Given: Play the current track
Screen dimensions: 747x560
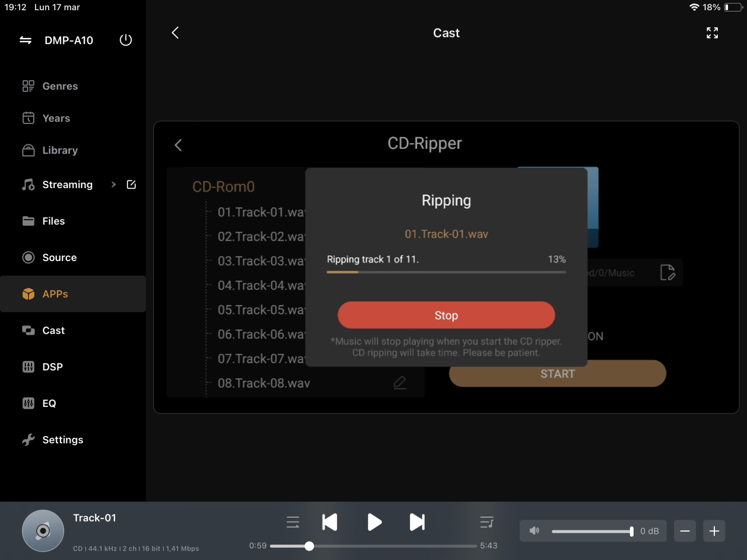Looking at the screenshot, I should [374, 522].
